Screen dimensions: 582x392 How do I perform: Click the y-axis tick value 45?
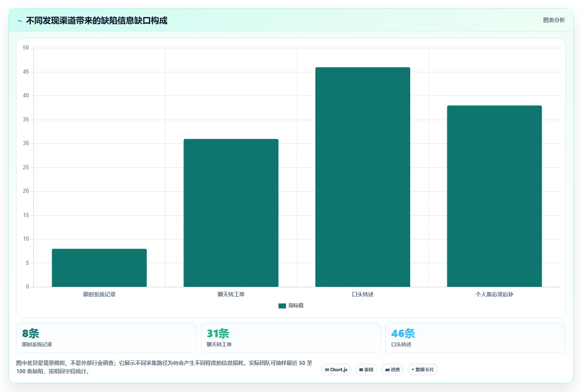pos(26,72)
